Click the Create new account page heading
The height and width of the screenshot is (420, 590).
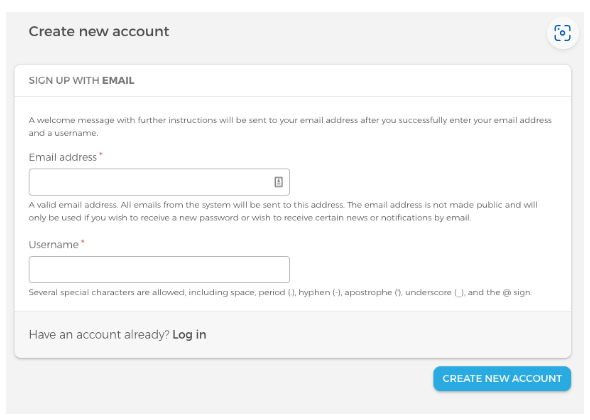click(99, 31)
